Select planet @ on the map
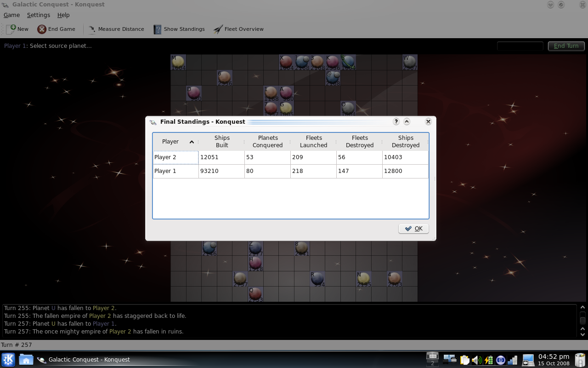The width and height of the screenshot is (588, 368). click(333, 78)
